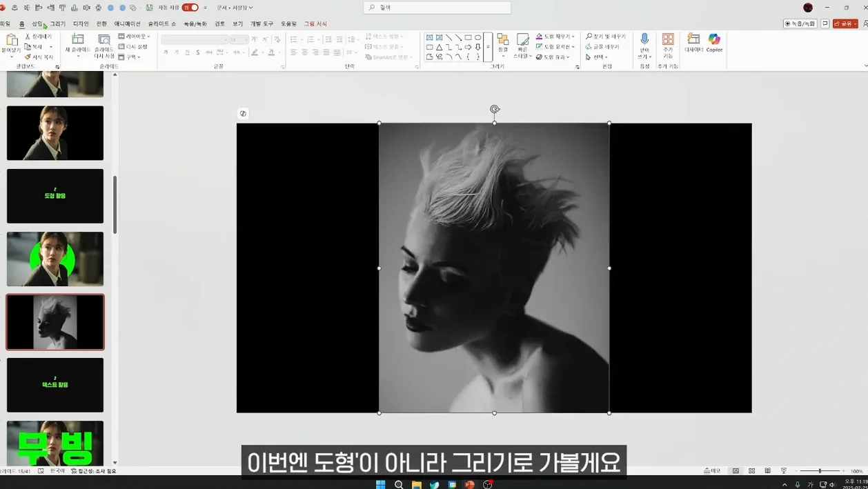Open the Animations (애니메이션) ribbon tab
The image size is (868, 489).
click(x=127, y=23)
